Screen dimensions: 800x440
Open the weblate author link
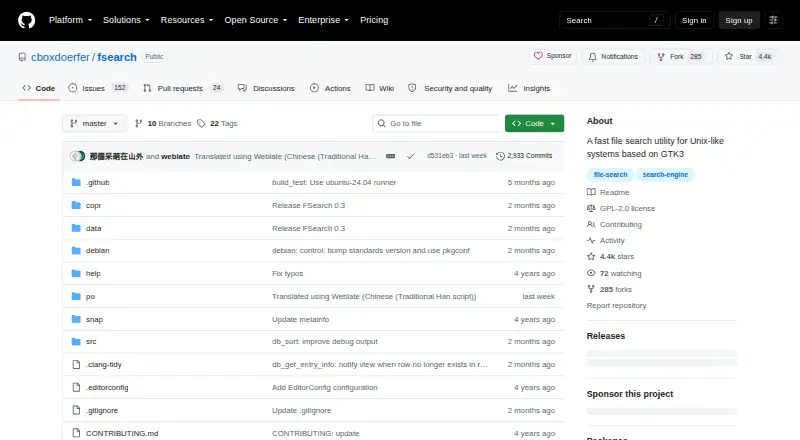175,156
